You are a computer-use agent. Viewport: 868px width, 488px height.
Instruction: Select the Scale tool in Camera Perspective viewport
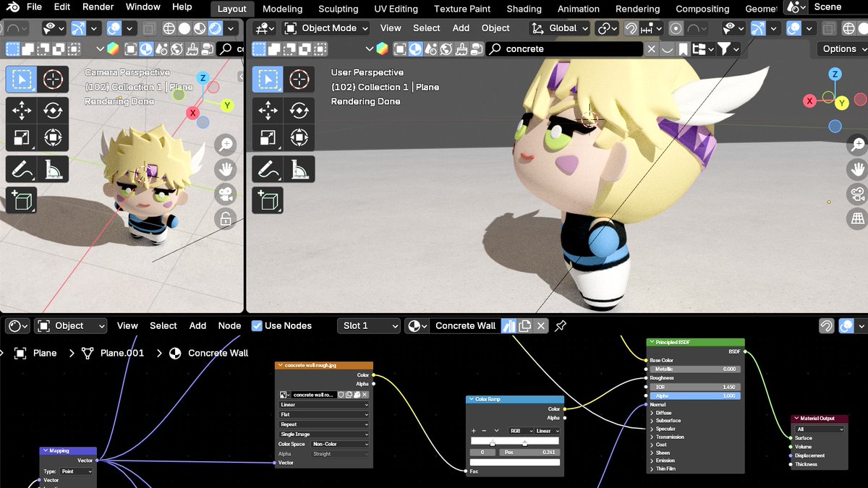pos(21,137)
